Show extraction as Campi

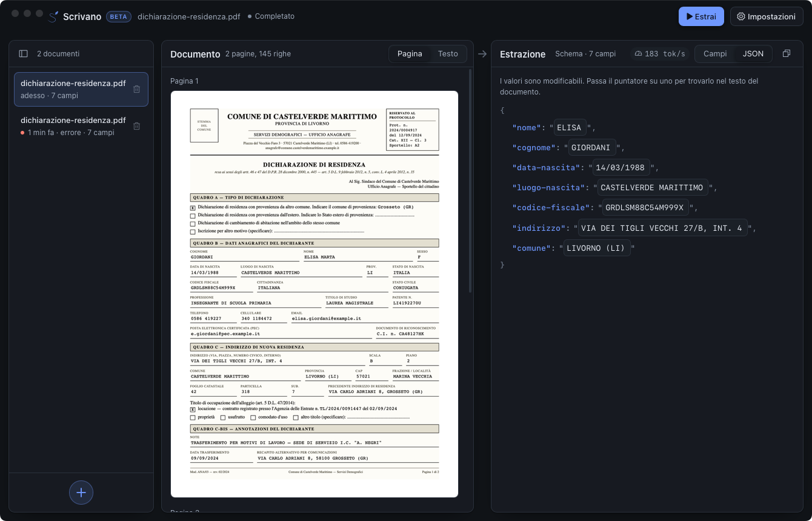point(715,54)
